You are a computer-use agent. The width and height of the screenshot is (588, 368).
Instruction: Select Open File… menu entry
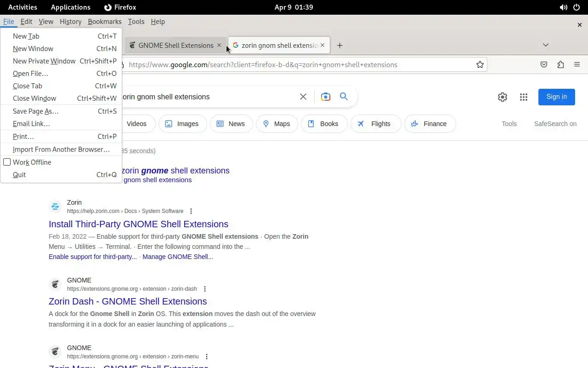tap(61, 74)
